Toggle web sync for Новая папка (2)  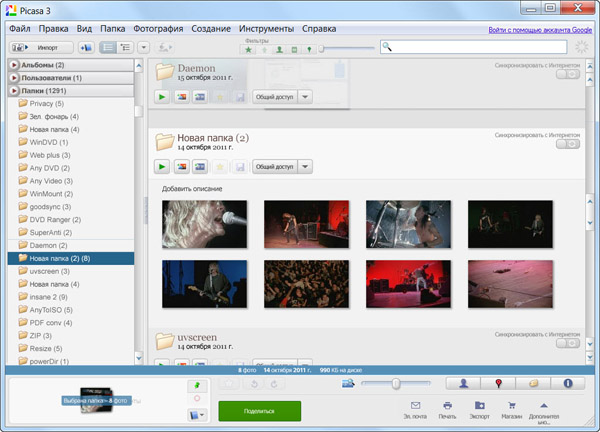567,144
